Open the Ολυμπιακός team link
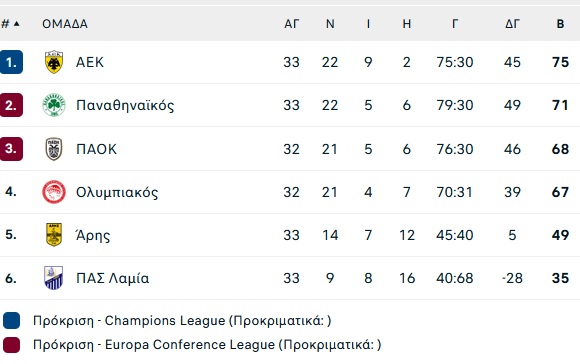 (x=117, y=192)
